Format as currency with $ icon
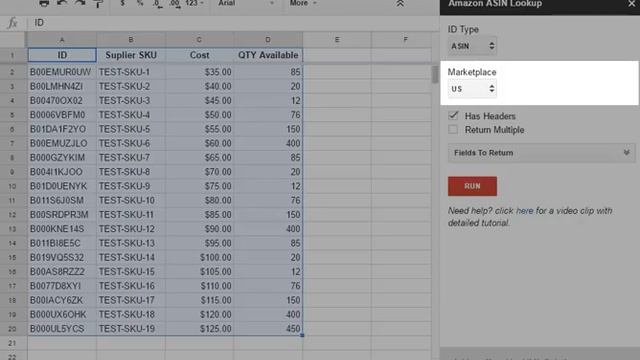 coord(122,3)
